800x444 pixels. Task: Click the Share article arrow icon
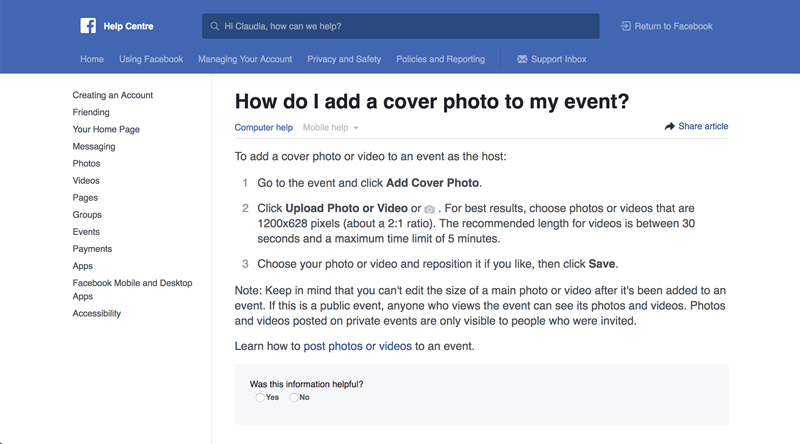click(x=669, y=127)
